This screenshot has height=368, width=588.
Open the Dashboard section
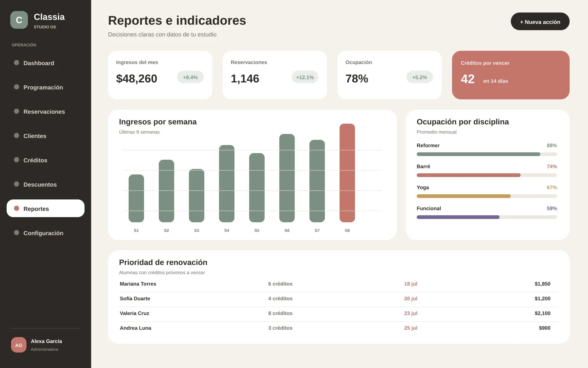46,63
